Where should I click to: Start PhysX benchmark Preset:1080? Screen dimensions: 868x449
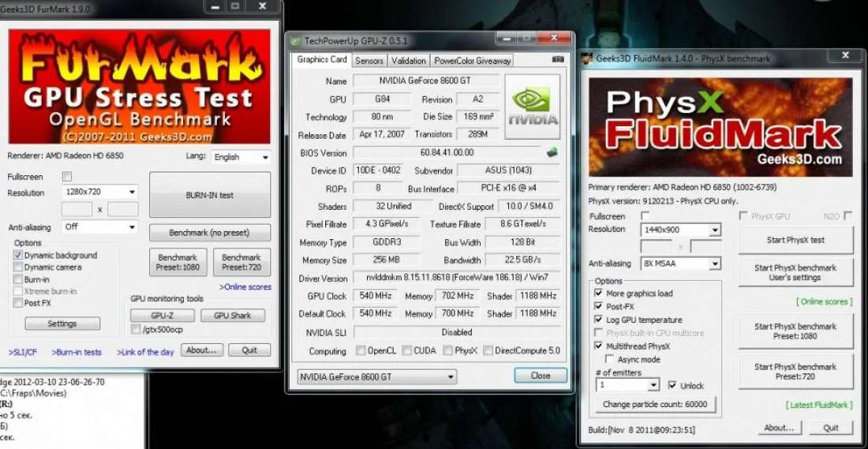tap(795, 331)
